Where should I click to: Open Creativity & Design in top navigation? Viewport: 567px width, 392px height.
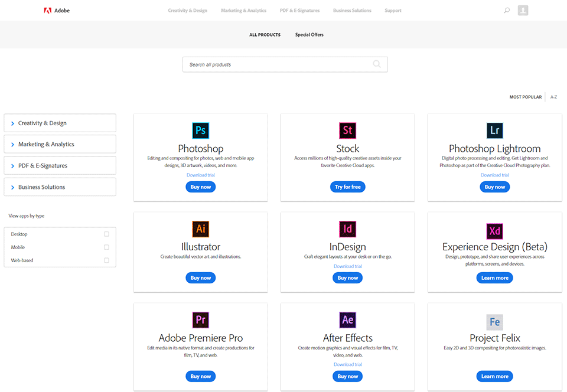(187, 11)
